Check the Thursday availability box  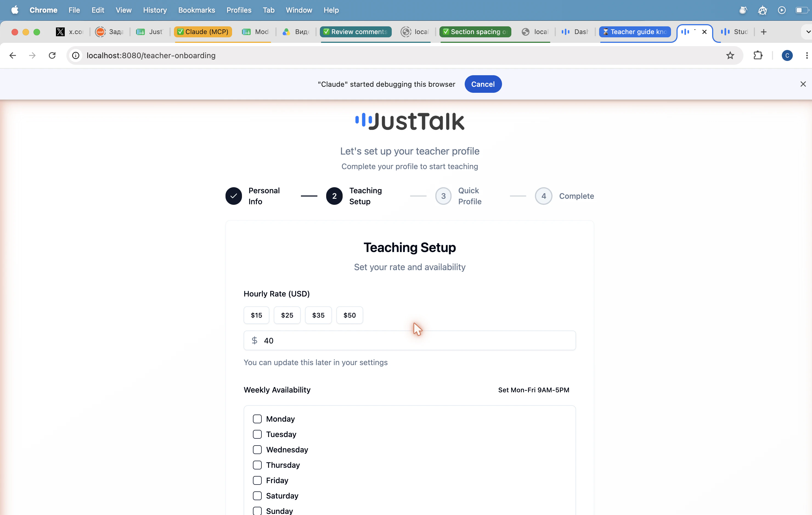tap(257, 465)
